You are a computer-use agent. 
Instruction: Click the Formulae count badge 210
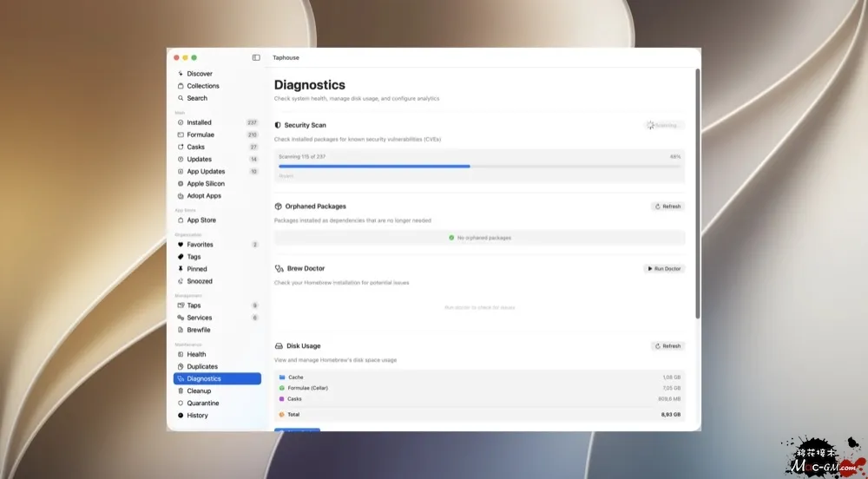click(253, 135)
